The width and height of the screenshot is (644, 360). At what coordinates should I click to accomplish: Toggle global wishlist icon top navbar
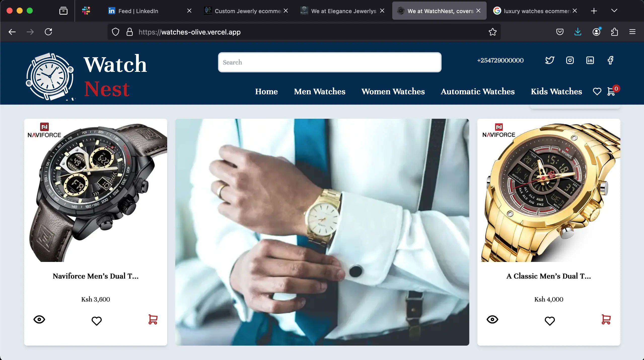click(x=597, y=92)
